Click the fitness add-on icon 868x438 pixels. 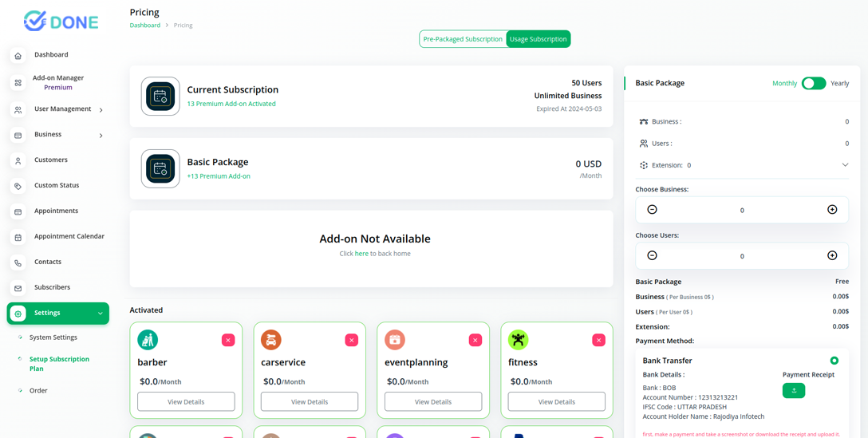pos(518,339)
